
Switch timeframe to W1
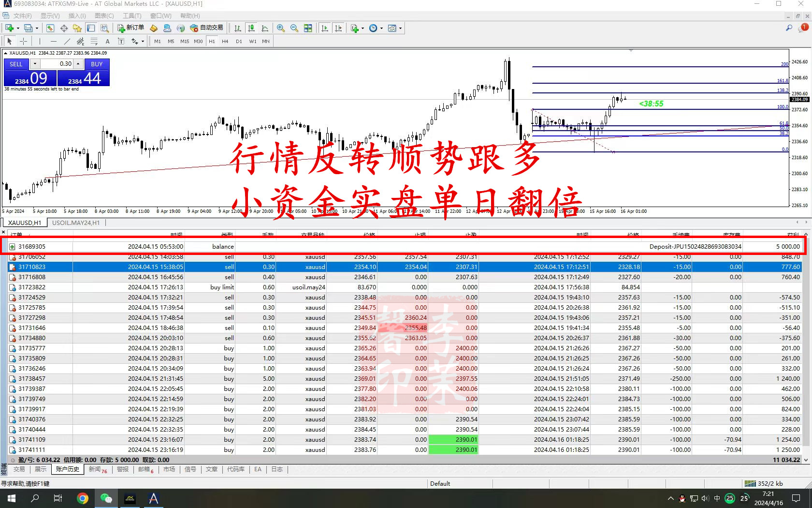click(x=253, y=41)
